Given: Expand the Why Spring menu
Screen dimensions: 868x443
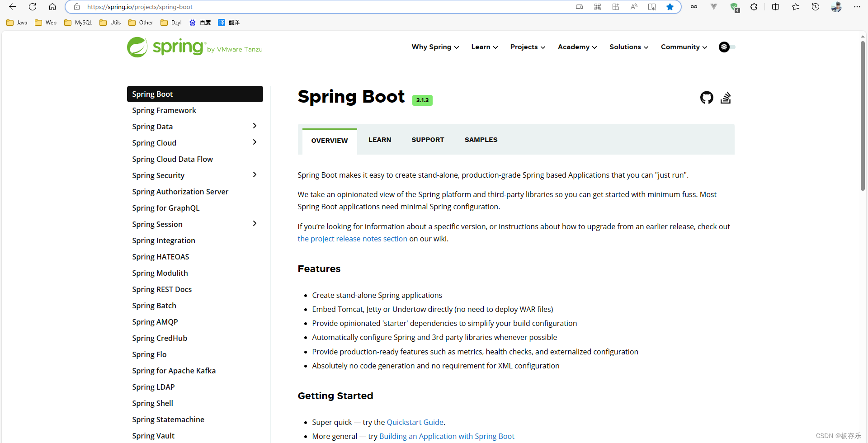Looking at the screenshot, I should [435, 47].
